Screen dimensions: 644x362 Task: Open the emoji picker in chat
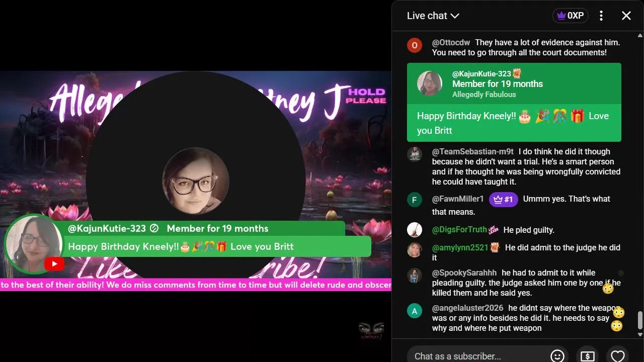pos(557,356)
